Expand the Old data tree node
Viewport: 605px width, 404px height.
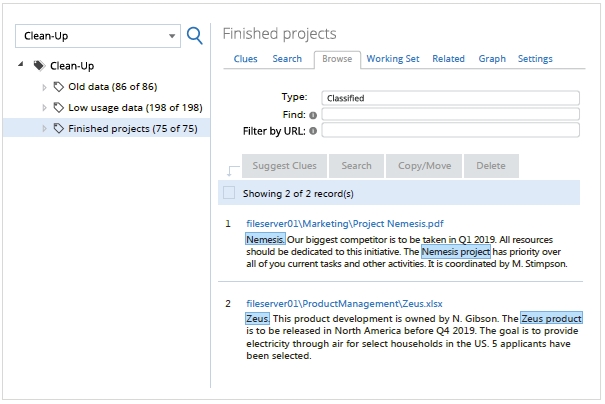(x=44, y=87)
